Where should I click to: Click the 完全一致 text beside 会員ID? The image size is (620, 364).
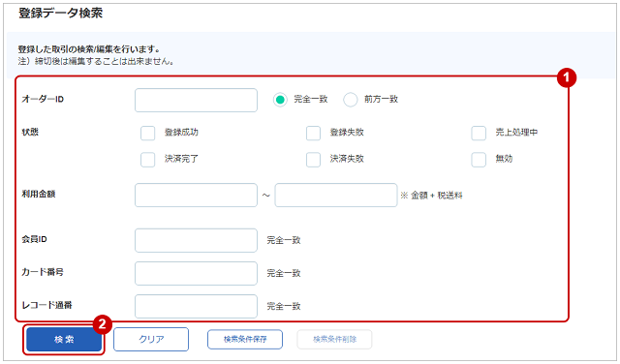[x=284, y=240]
